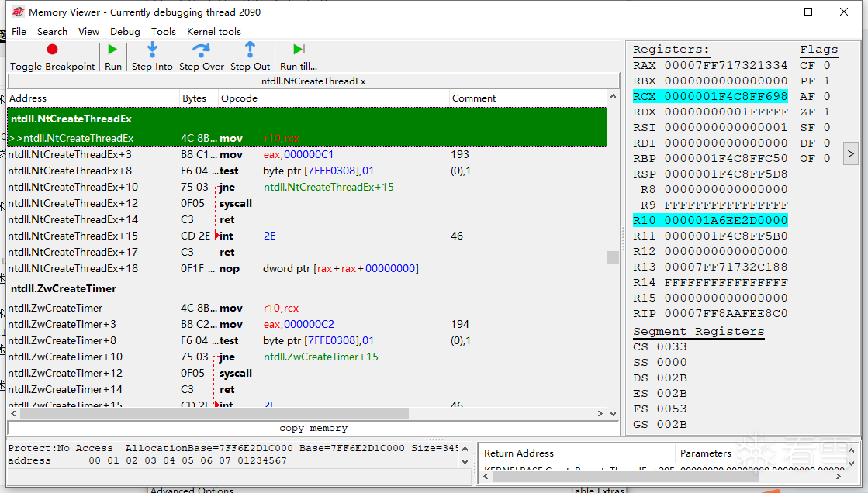Image resolution: width=868 pixels, height=493 pixels.
Task: Toggle the PF flag value
Action: click(826, 81)
